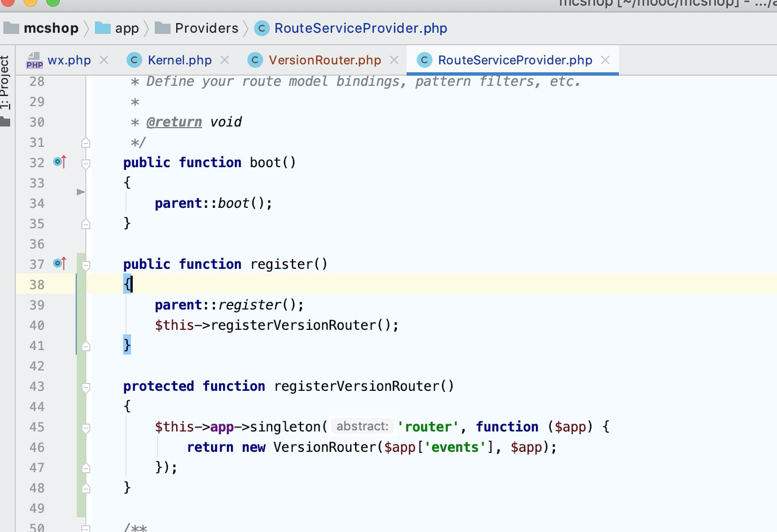Screen dimensions: 777x532
Task: Click registerVersionRouter in the protected function declaration
Action: [356, 386]
